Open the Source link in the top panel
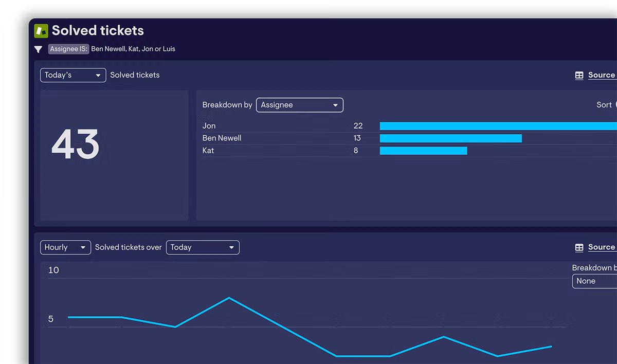 coord(601,75)
